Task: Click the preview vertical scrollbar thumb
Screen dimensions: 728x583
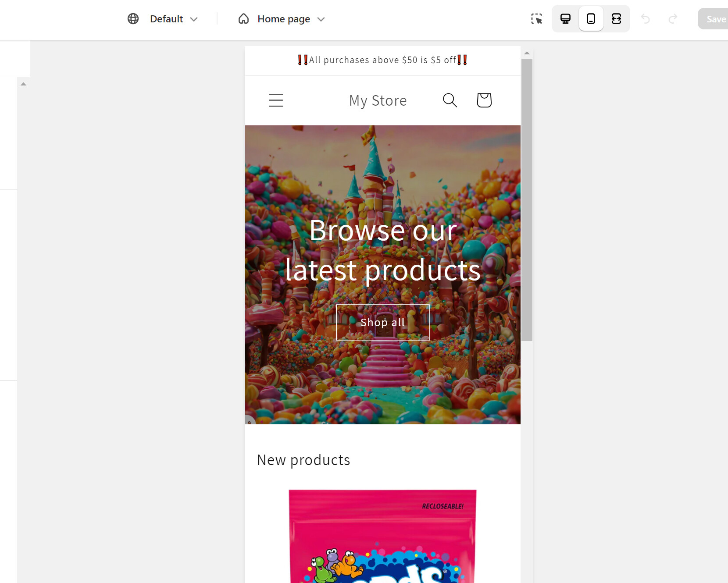Action: click(527, 200)
